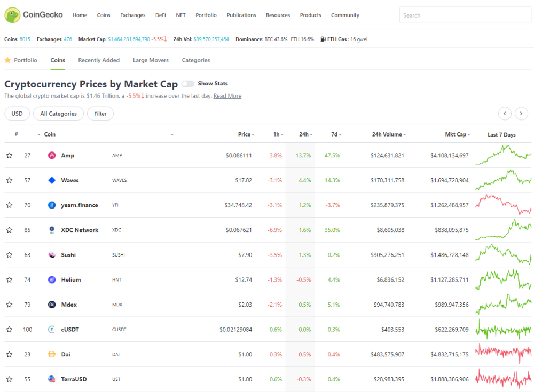Star yearn.finance as favorite
The width and height of the screenshot is (534, 392).
point(10,205)
